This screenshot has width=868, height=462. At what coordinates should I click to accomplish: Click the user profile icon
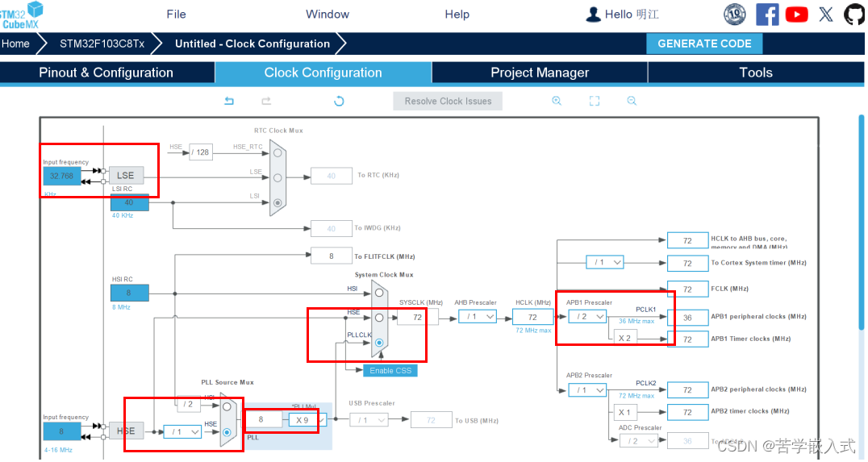point(593,15)
